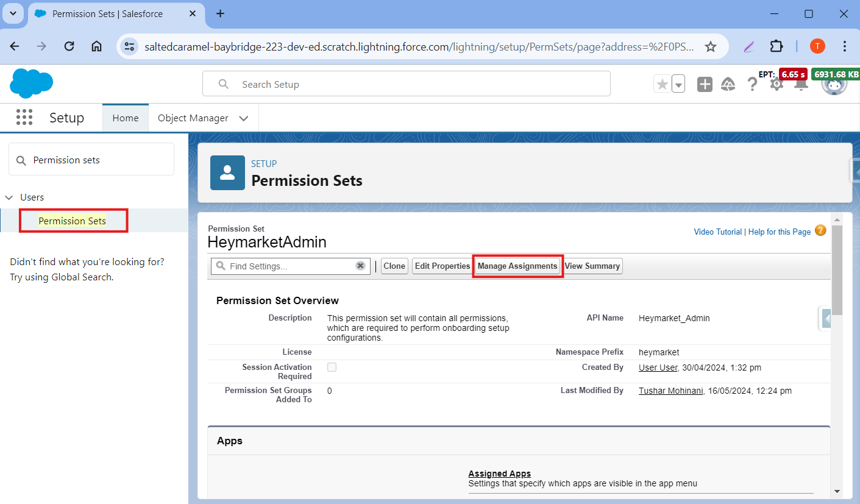
Task: Bookmark this page with Chrome star icon
Action: coord(711,46)
